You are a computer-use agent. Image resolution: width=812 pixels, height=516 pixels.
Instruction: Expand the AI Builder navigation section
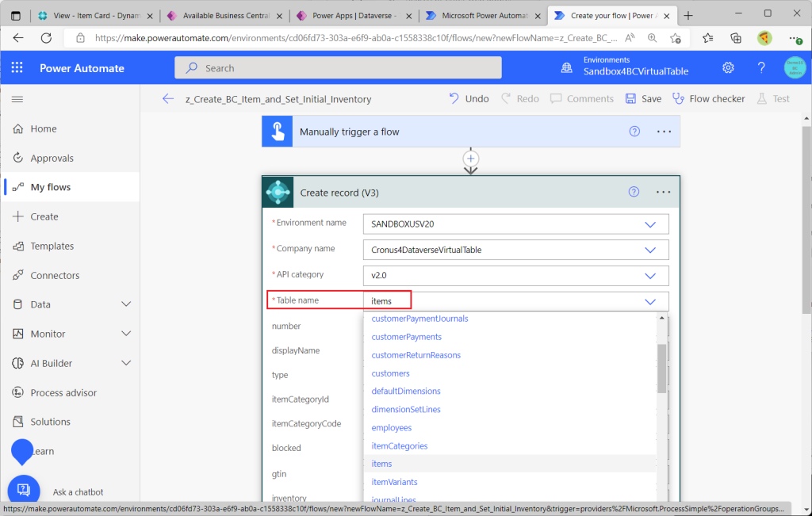[x=126, y=363]
